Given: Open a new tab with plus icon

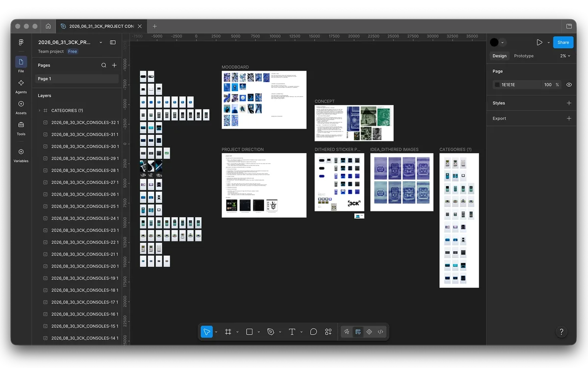Looking at the screenshot, I should tap(155, 26).
